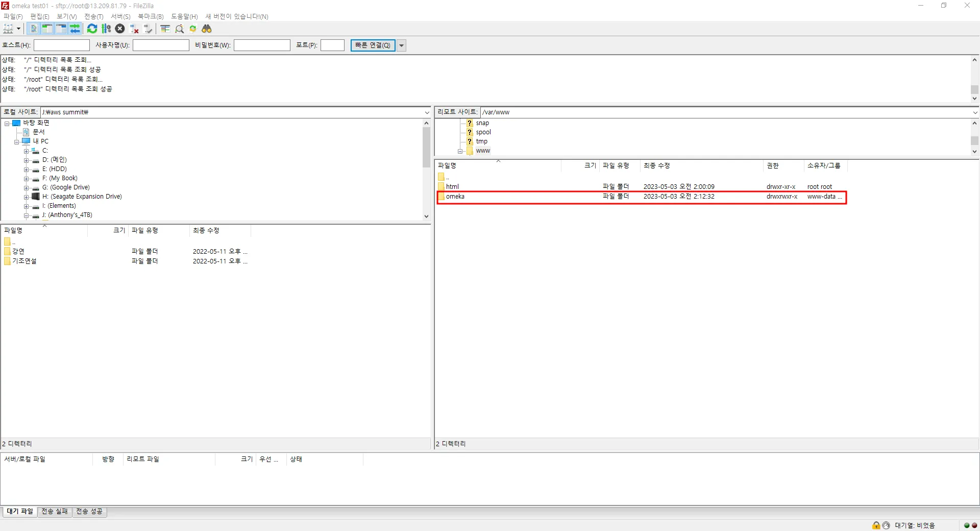
Task: Open the 로컬 사이트 path dropdown
Action: coord(427,112)
